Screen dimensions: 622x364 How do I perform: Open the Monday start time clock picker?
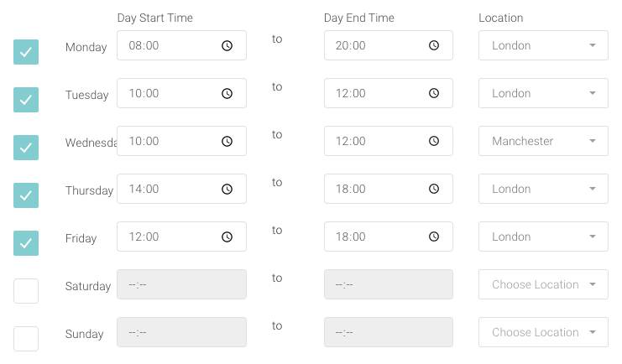[227, 45]
